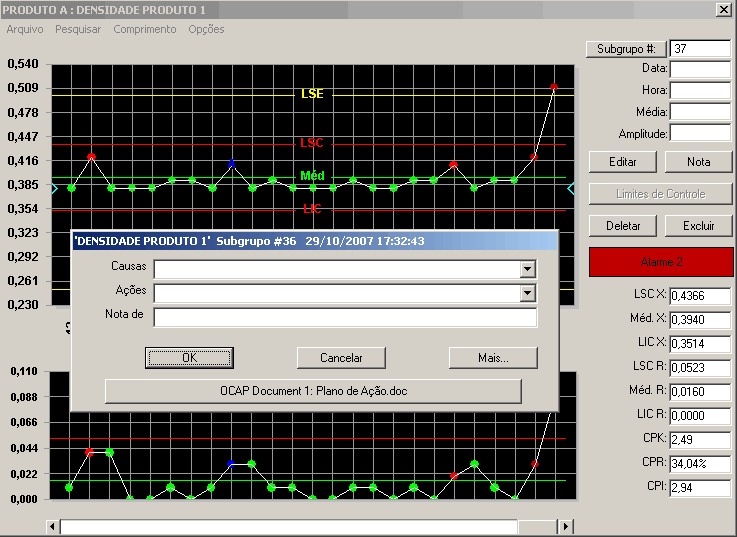The width and height of the screenshot is (737, 537).
Task: Click the left scroll arrow on horizontal scrollbar
Action: pyautogui.click(x=53, y=526)
